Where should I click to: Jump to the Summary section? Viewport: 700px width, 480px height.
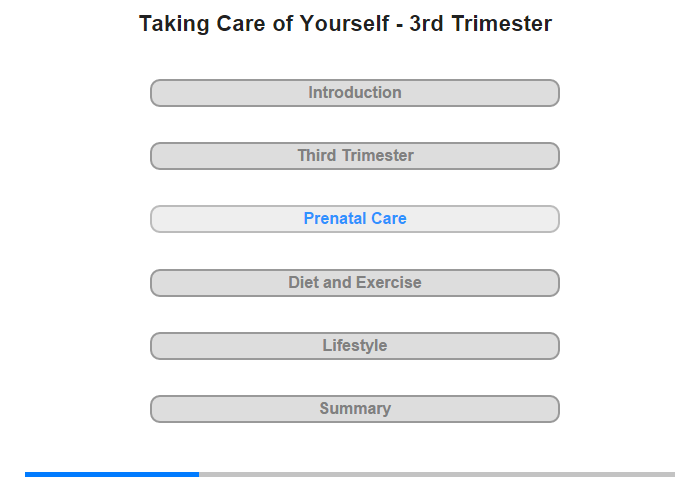coord(354,409)
